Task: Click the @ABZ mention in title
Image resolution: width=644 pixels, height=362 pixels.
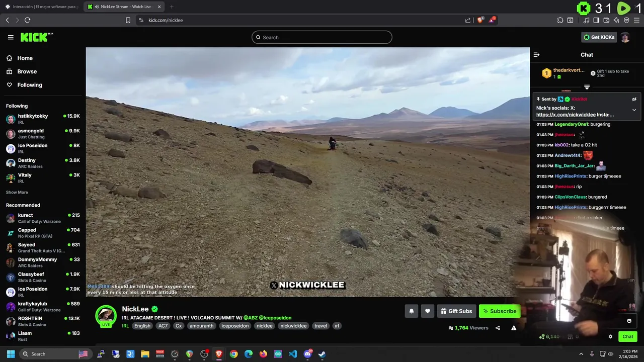Action: [250, 318]
